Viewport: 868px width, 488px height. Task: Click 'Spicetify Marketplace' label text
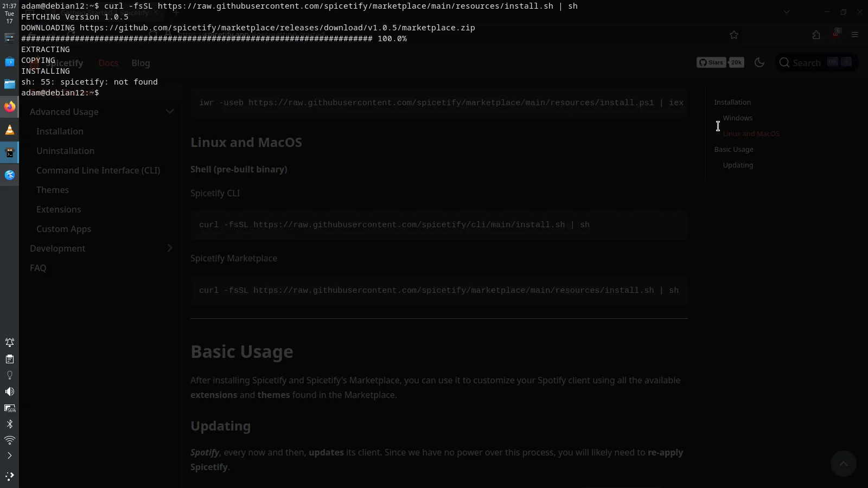point(234,258)
